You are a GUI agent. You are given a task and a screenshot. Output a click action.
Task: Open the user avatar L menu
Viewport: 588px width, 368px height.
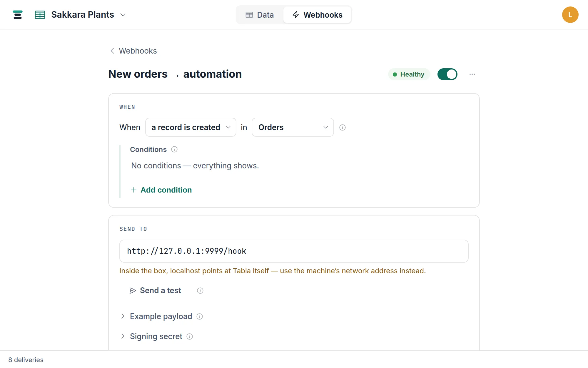[570, 15]
